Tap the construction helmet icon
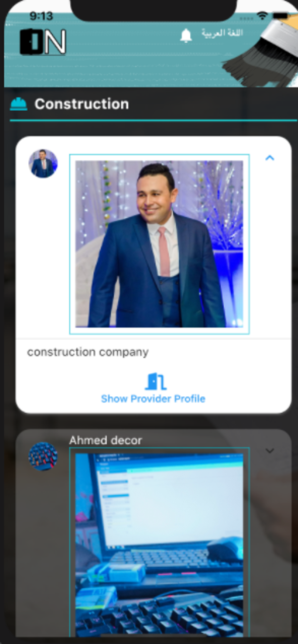298x644 pixels. [18, 104]
